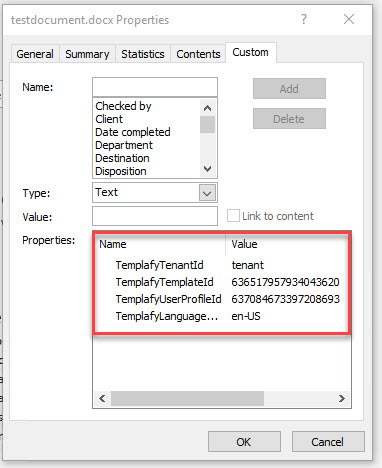Click the tenant value cell
Screen dimensions: 382x468
(x=248, y=265)
